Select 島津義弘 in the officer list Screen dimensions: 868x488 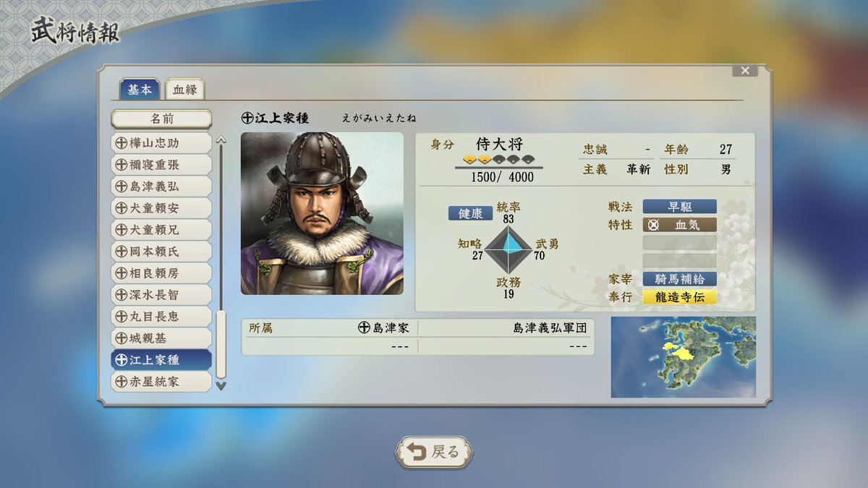(x=161, y=187)
